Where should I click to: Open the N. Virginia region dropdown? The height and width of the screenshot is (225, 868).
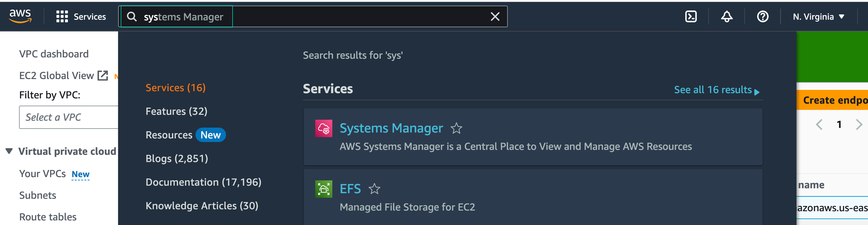[819, 16]
